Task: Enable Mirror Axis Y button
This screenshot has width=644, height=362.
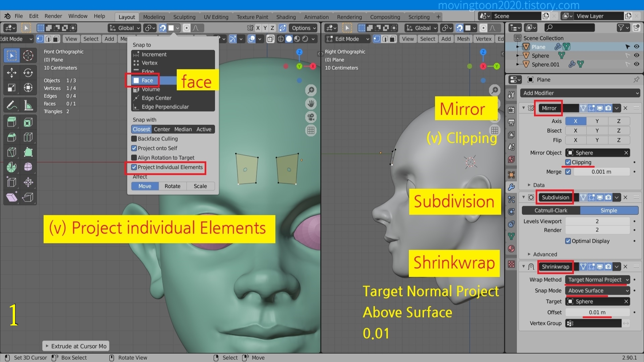Action: (597, 121)
